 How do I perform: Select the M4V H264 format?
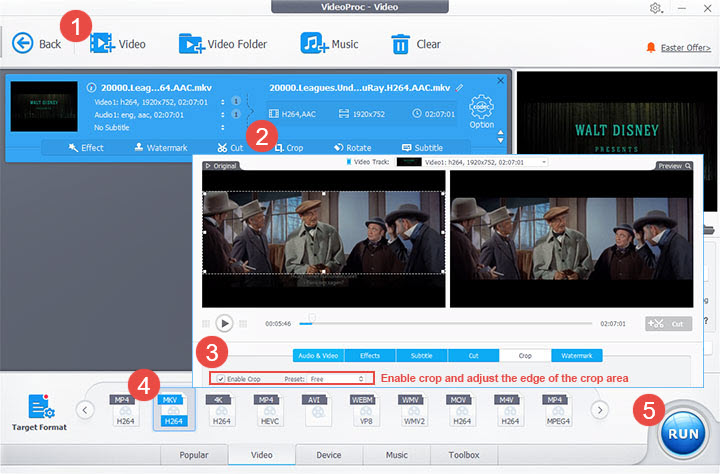(510, 410)
